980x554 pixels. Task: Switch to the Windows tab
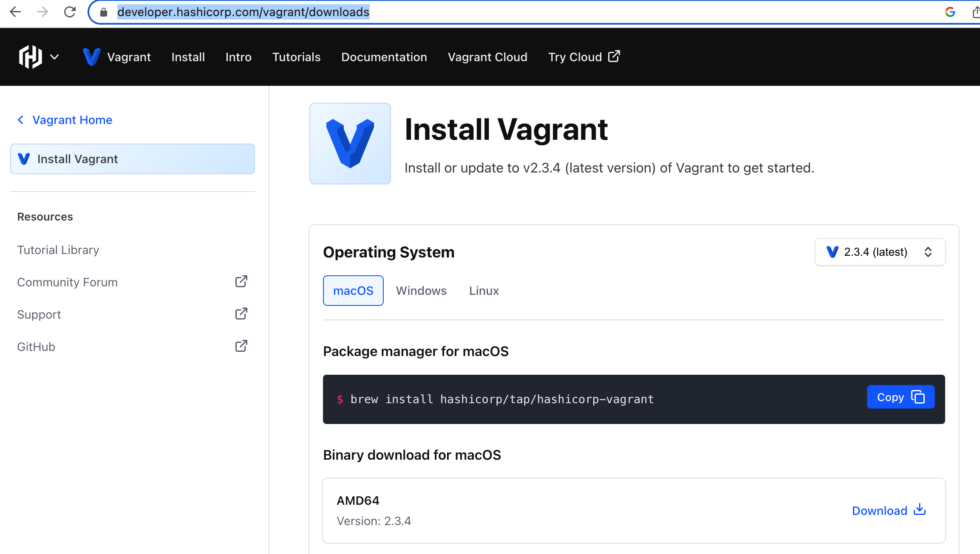click(x=421, y=291)
